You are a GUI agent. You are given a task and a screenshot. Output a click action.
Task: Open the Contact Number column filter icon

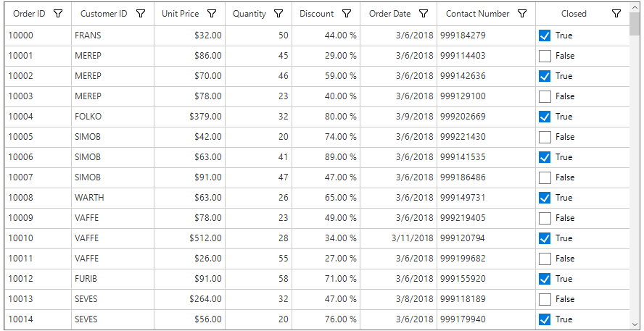522,14
